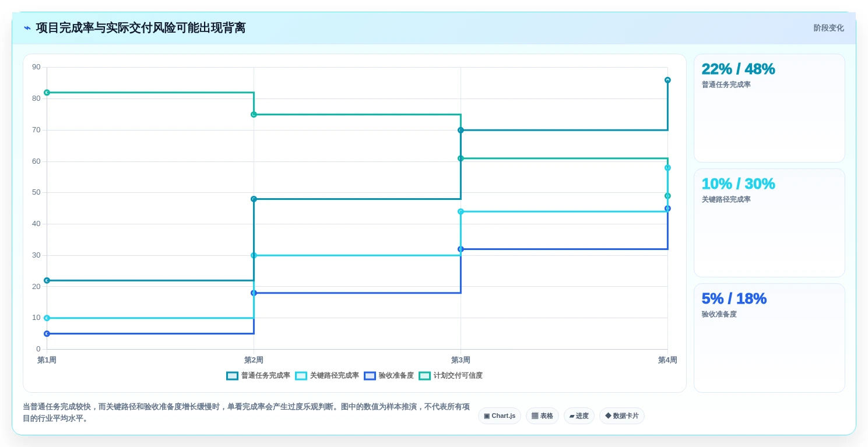This screenshot has width=868, height=447.
Task: Select the 第2周 point at 48 on 普通任务完成率
Action: point(254,199)
